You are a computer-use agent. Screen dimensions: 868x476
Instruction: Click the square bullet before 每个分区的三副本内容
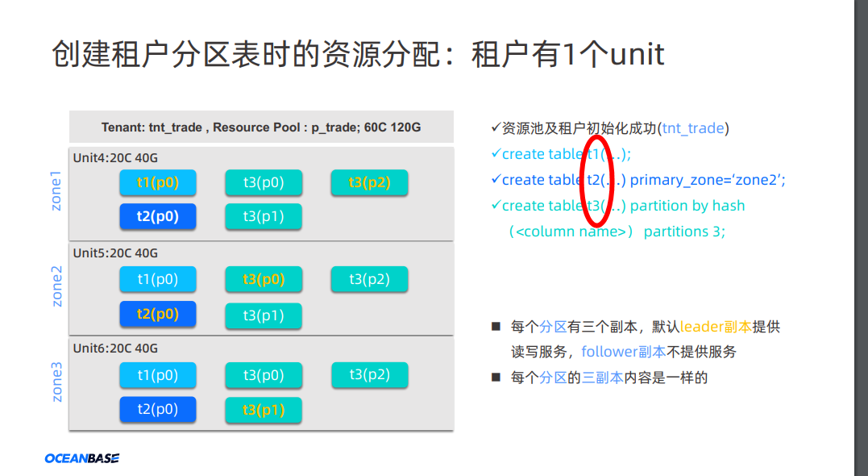(496, 378)
